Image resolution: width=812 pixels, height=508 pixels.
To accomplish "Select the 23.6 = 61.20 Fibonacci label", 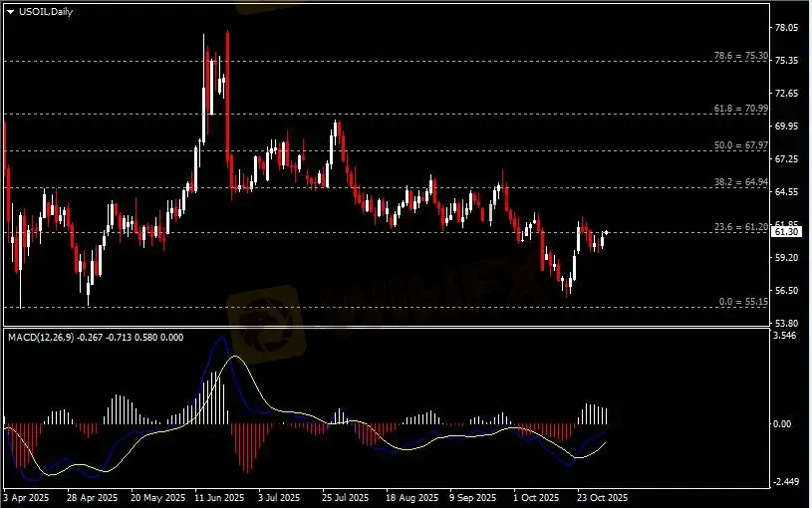I will [741, 227].
